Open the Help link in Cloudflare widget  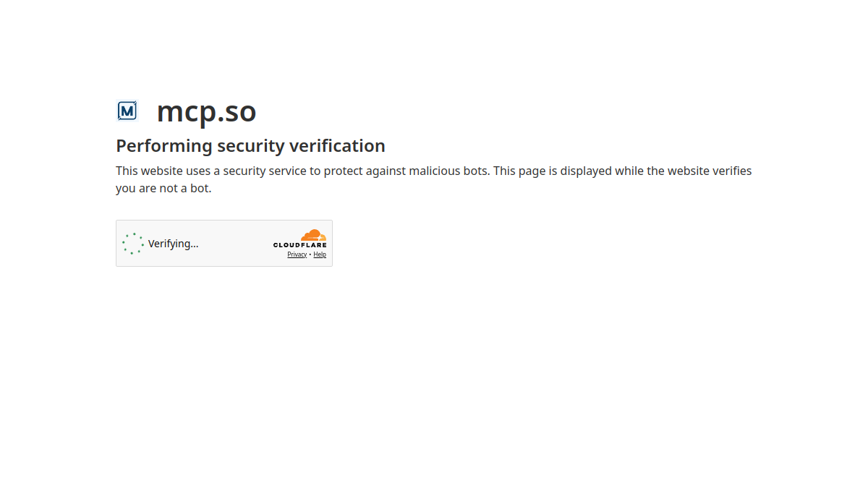[320, 254]
